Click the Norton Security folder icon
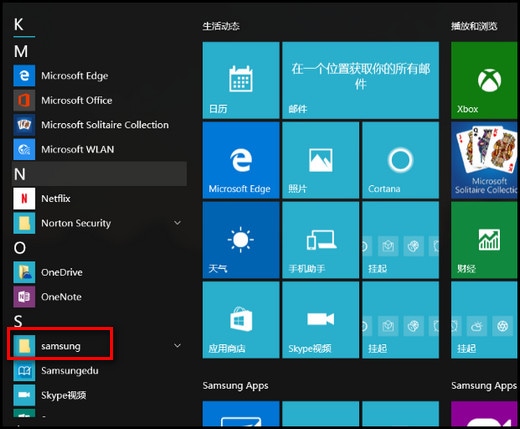Viewport: 520px width, 429px height. tap(24, 223)
